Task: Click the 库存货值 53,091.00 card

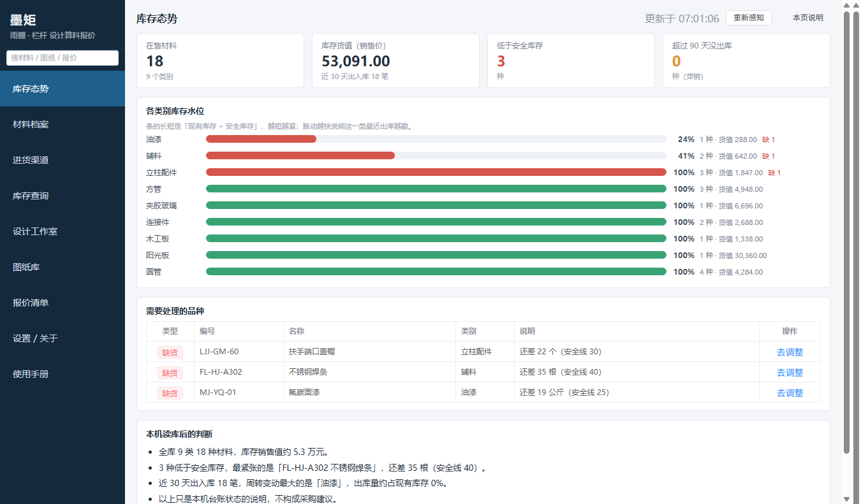Action: coord(395,61)
